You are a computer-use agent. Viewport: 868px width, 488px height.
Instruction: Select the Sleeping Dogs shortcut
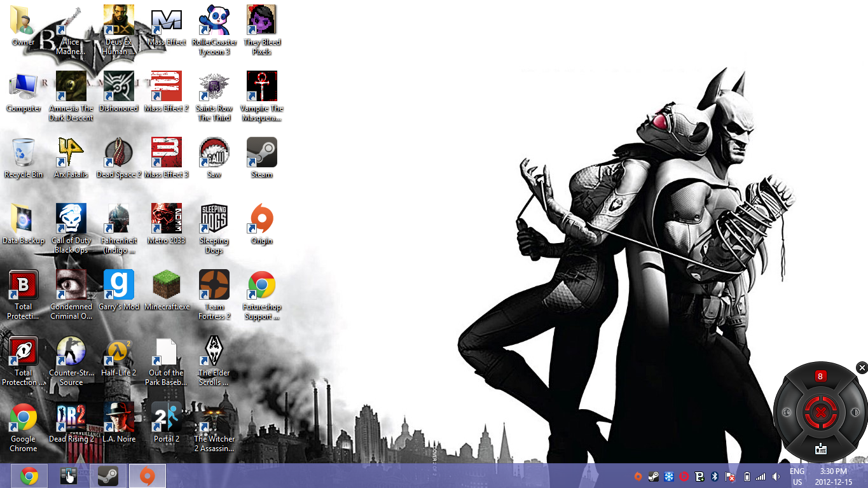click(214, 229)
